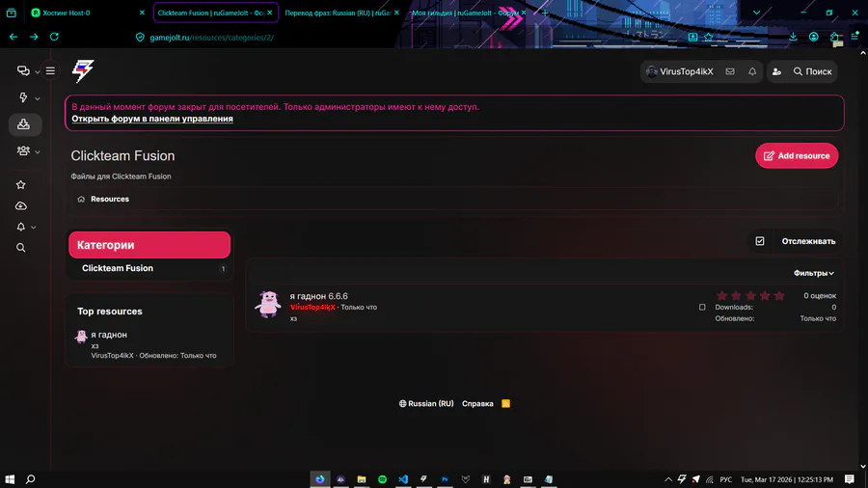This screenshot has width=868, height=488.
Task: Open Visual Studio Code from taskbar
Action: pos(403,479)
